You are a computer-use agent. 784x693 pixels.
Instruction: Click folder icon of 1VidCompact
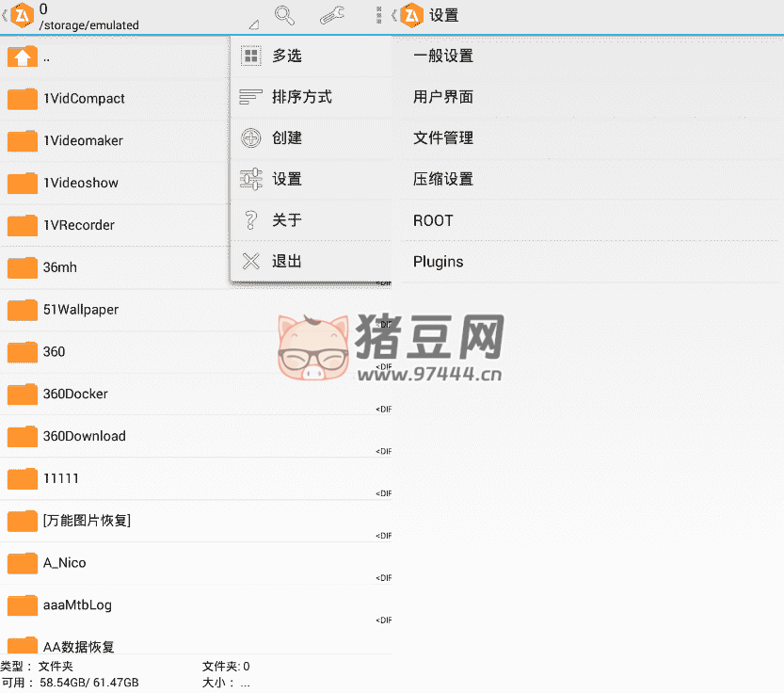[x=23, y=99]
